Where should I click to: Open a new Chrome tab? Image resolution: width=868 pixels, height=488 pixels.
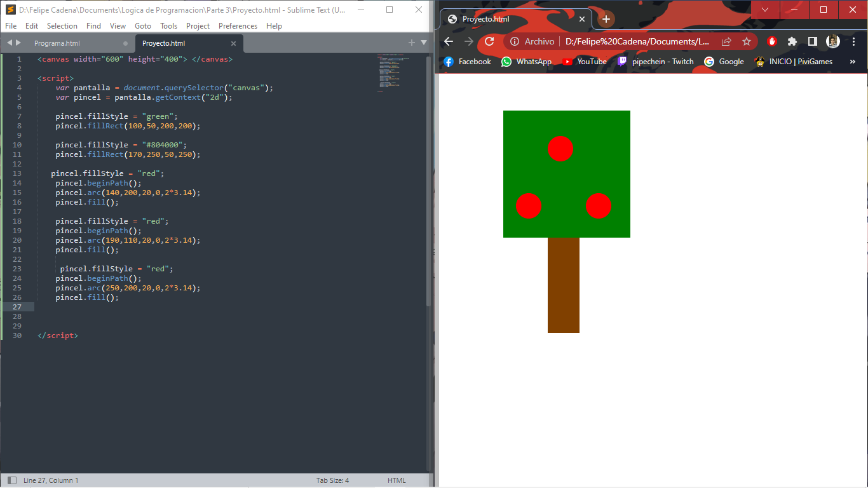(x=606, y=19)
